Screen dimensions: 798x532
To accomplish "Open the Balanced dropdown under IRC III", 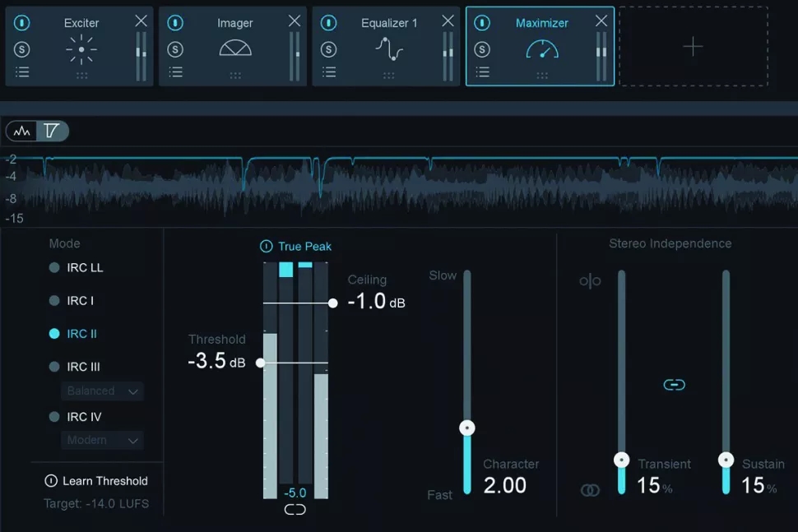I will coord(103,391).
